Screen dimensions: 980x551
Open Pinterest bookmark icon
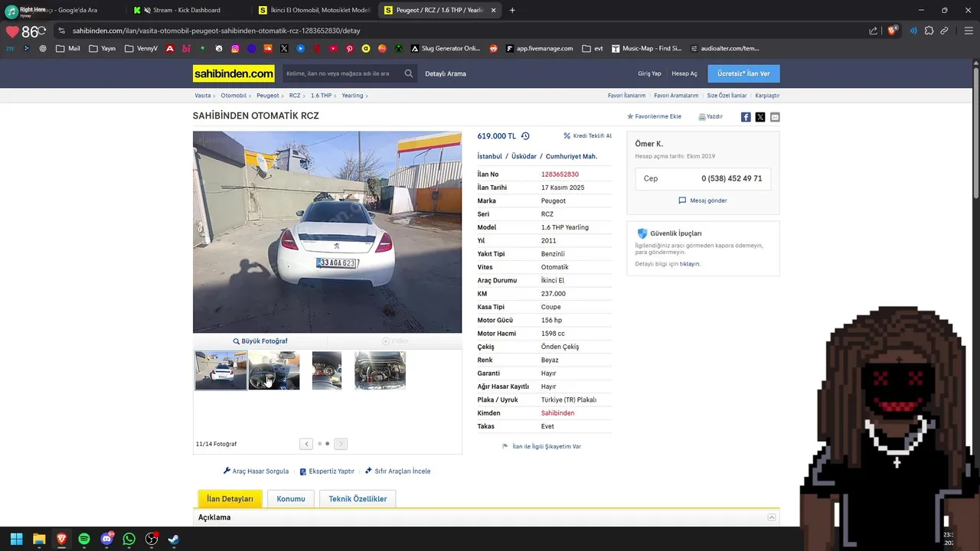(349, 48)
